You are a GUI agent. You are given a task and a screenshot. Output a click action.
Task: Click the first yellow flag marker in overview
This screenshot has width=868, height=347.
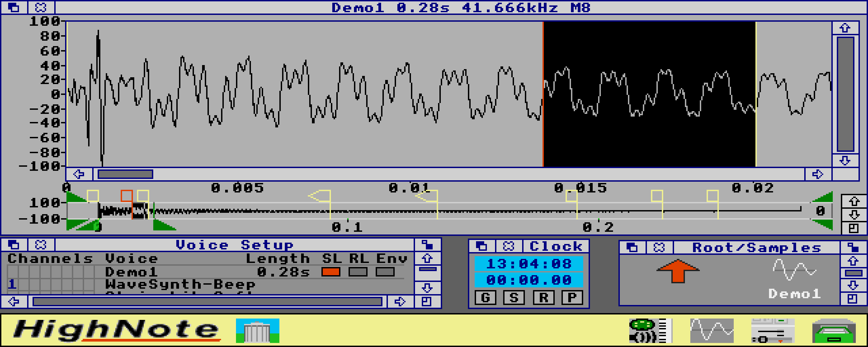[x=93, y=196]
